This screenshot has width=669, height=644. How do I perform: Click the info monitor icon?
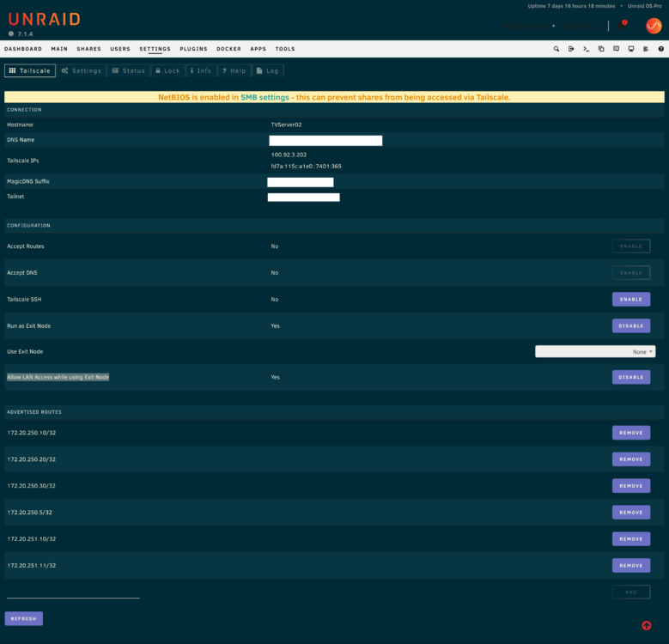coord(631,49)
